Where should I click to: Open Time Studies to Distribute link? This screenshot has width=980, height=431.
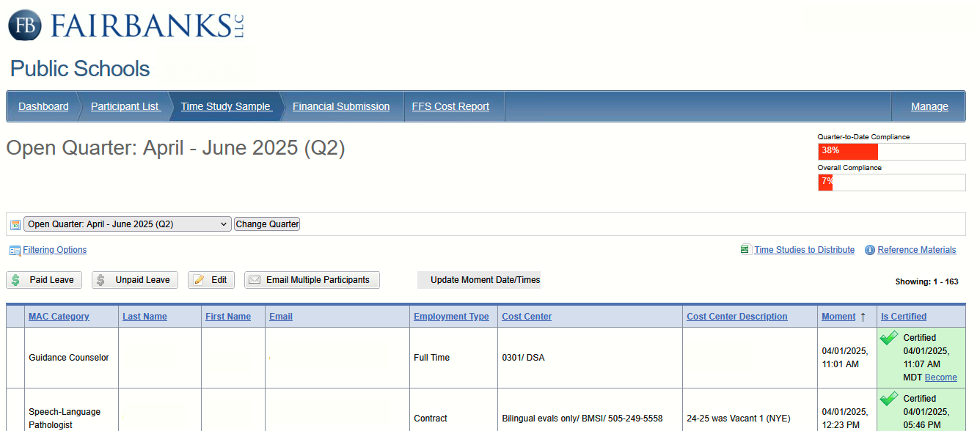(804, 250)
